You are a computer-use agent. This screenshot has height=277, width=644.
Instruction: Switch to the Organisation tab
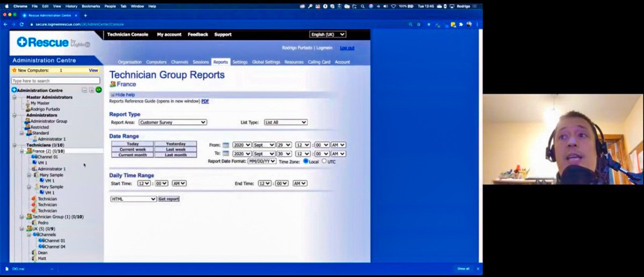tap(130, 62)
